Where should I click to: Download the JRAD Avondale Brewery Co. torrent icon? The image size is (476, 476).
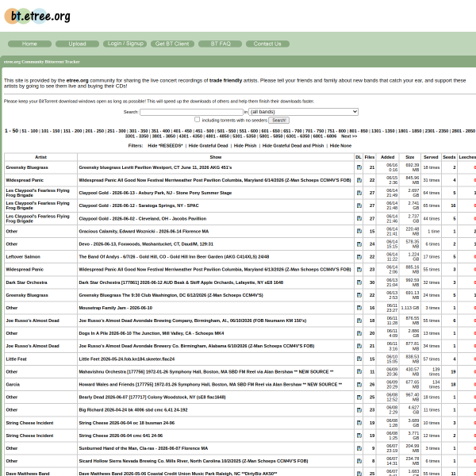pyautogui.click(x=359, y=347)
